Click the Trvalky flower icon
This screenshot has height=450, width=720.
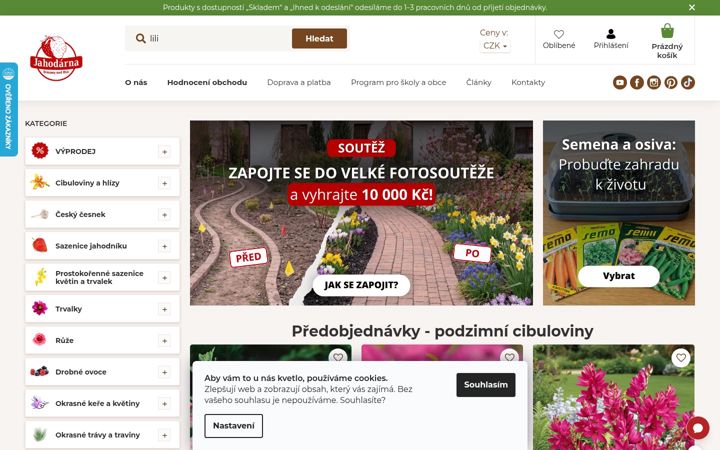[x=40, y=308]
